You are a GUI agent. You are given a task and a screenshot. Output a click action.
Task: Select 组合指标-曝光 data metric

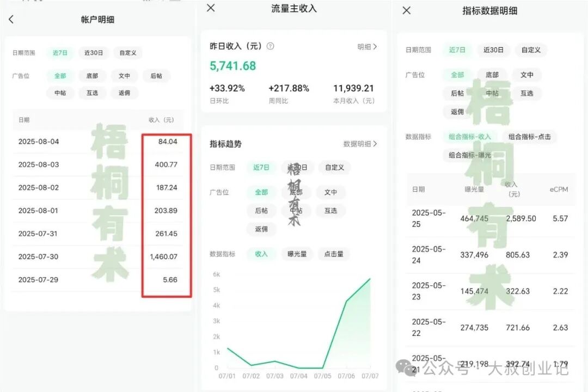(x=469, y=155)
